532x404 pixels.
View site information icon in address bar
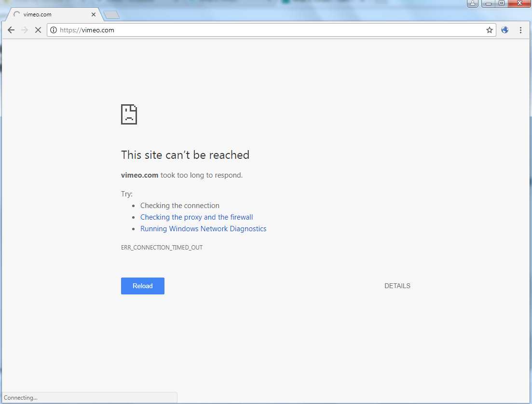pos(54,30)
